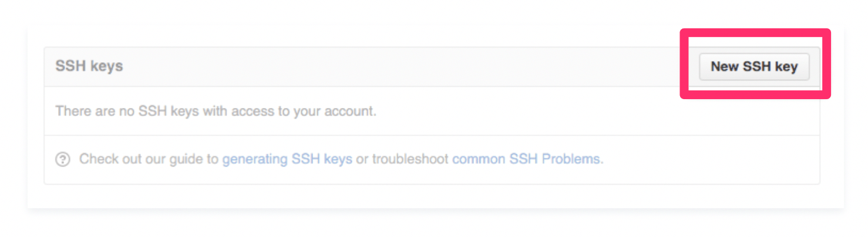Click the circled question mark beside the guide text
This screenshot has width=868, height=237.
(63, 159)
